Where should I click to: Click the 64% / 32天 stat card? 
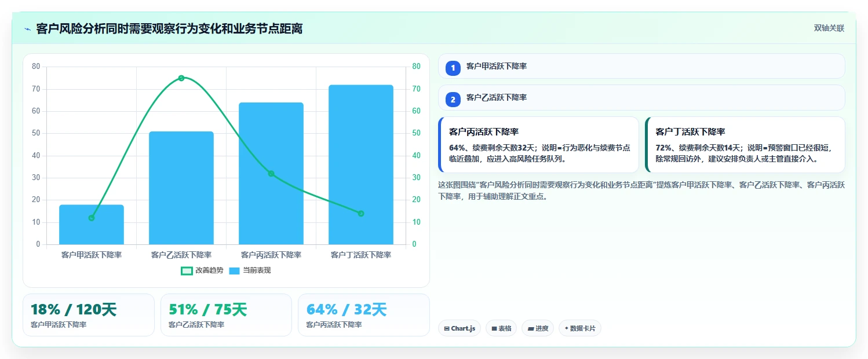click(x=364, y=315)
